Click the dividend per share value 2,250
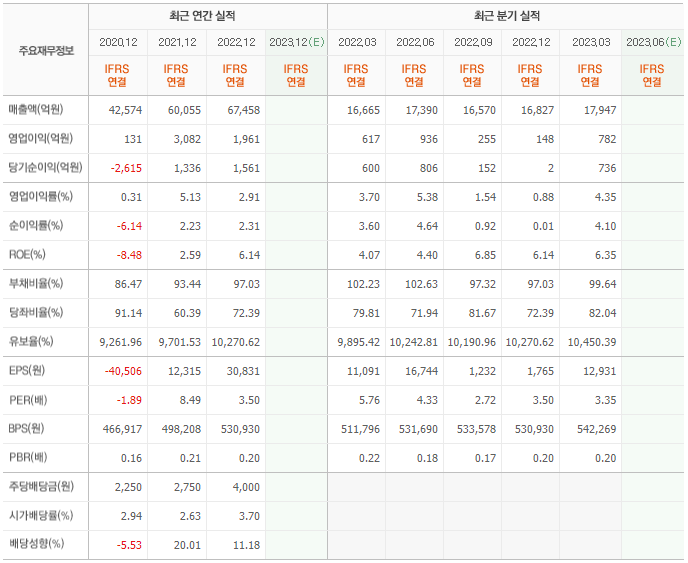The width and height of the screenshot is (688, 563). pos(129,487)
